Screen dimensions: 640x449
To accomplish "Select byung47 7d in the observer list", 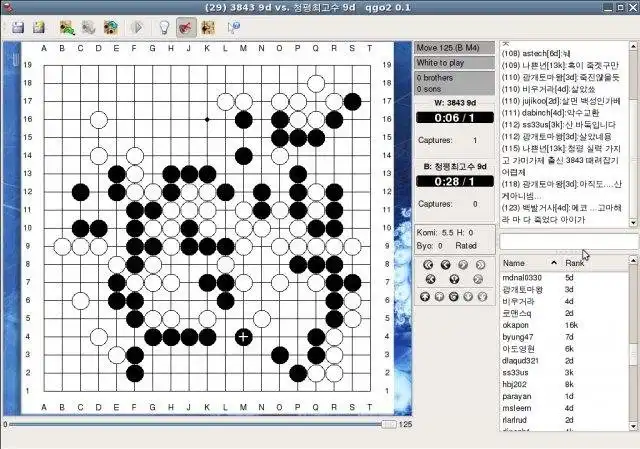I will tap(564, 337).
